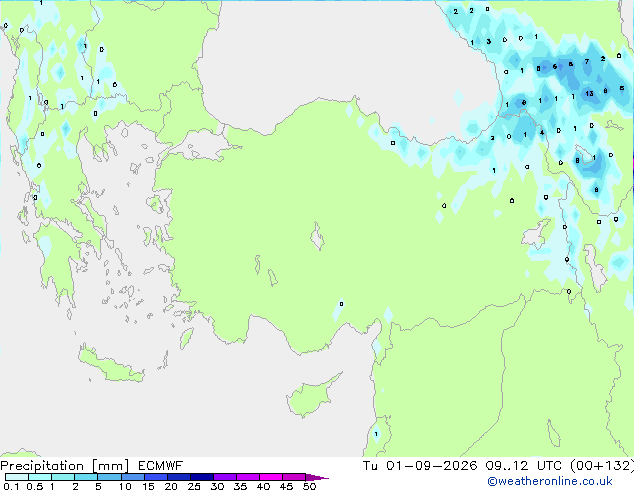Click the 13 mm precipitation value marker
634x490 pixels.
click(x=590, y=93)
